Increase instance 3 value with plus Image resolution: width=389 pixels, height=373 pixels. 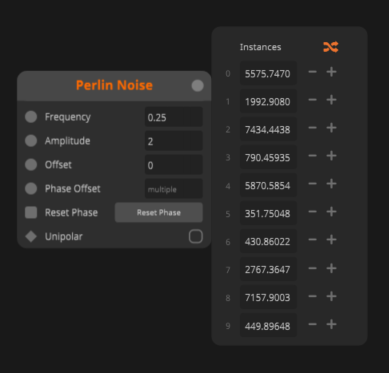(331, 156)
